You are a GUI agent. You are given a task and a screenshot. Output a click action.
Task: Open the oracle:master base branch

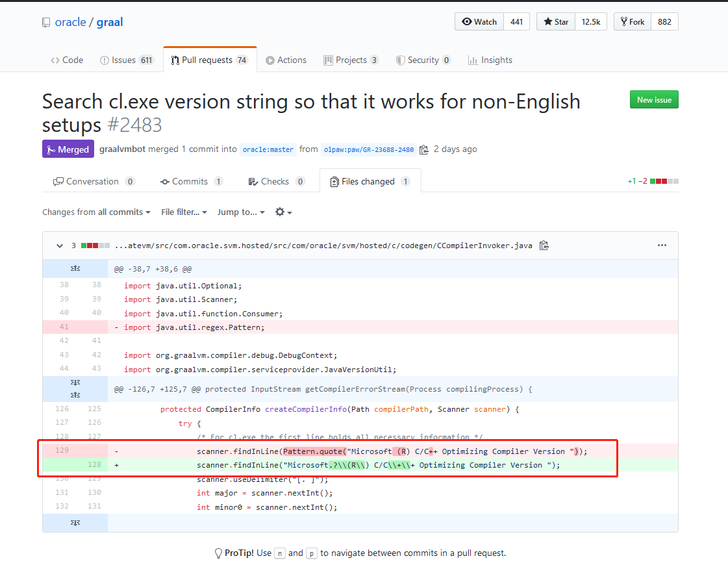(268, 149)
